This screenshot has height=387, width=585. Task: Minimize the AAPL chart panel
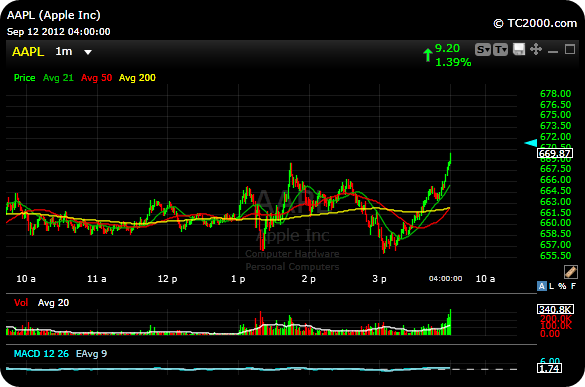coord(553,52)
